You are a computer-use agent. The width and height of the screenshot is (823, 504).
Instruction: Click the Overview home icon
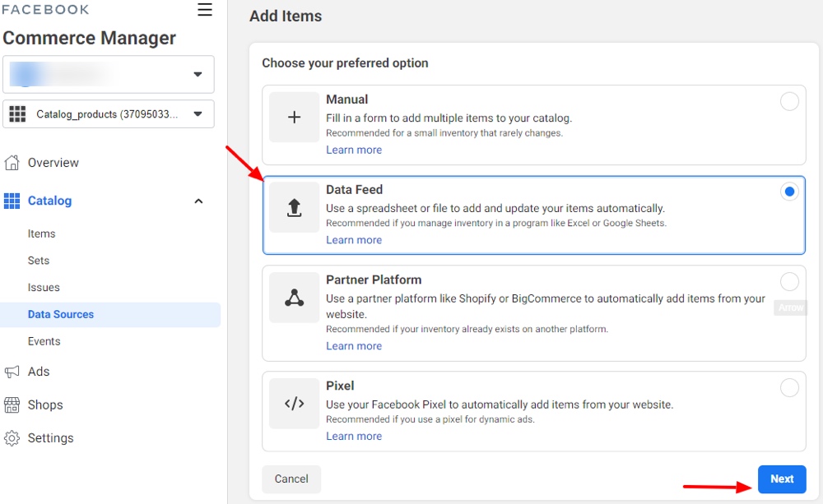(x=12, y=163)
